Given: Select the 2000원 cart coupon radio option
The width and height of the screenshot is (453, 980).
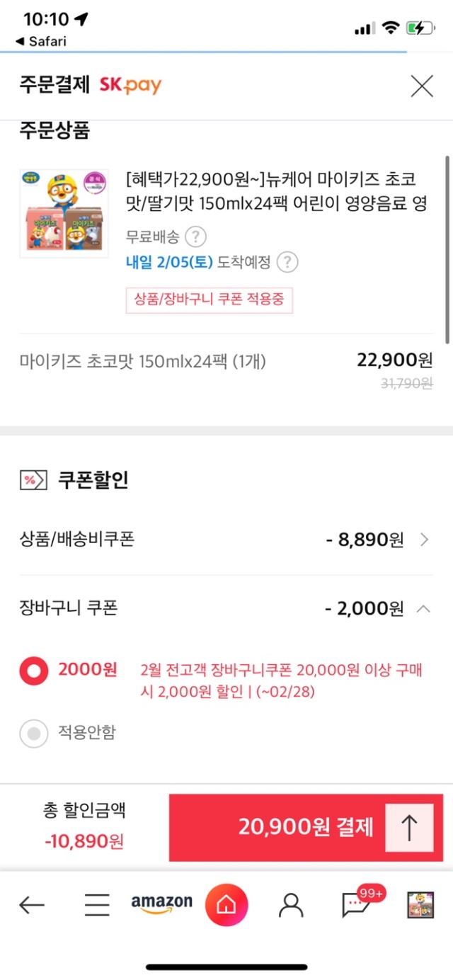Looking at the screenshot, I should click(33, 671).
